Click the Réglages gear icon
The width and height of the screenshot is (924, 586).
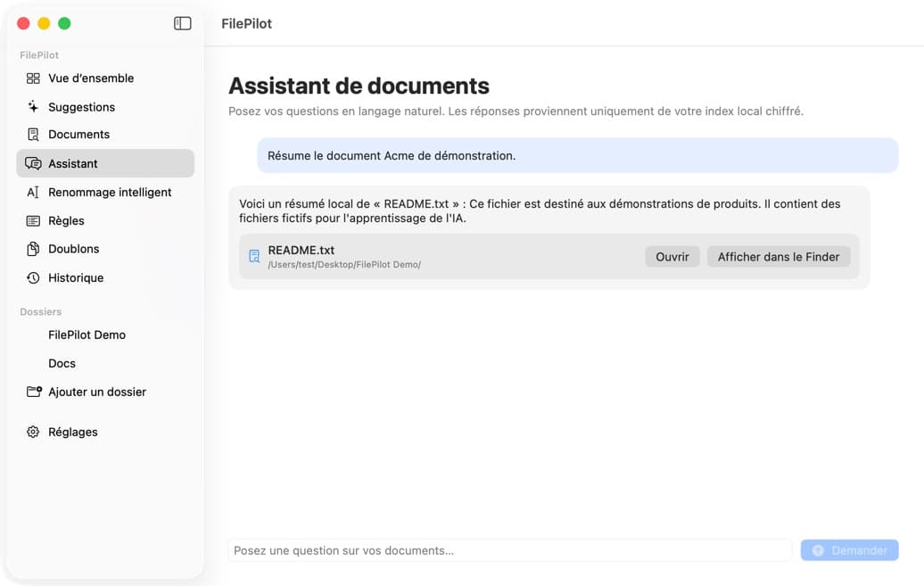[x=33, y=432]
